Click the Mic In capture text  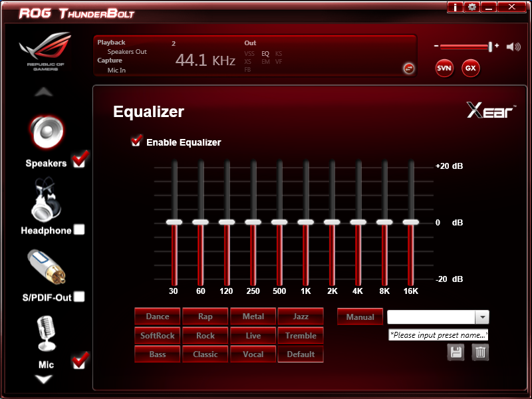point(116,70)
